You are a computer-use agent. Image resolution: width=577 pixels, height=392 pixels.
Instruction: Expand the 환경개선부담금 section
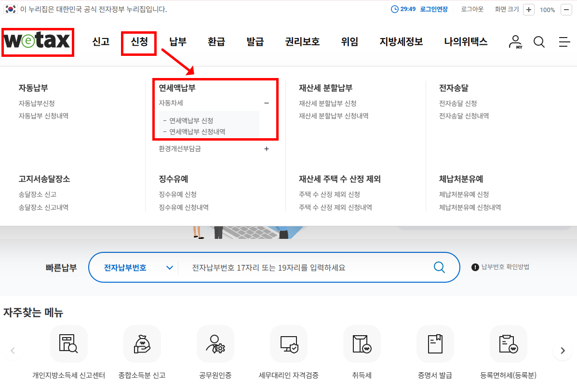267,149
